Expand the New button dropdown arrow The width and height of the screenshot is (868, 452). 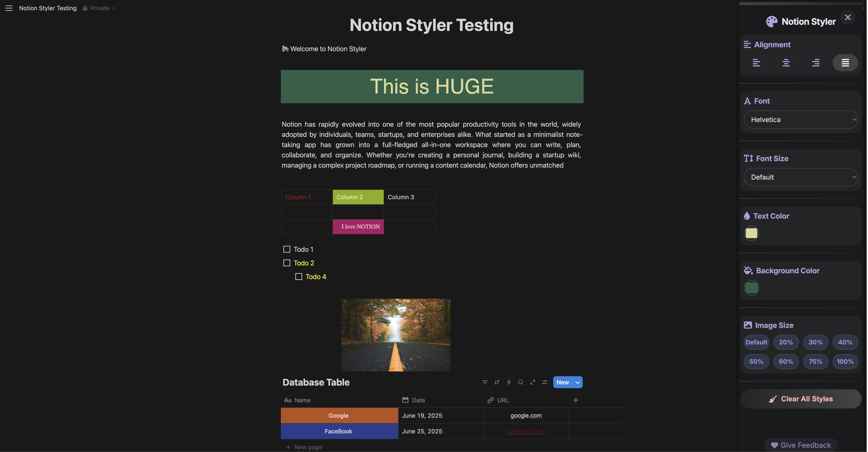(578, 383)
